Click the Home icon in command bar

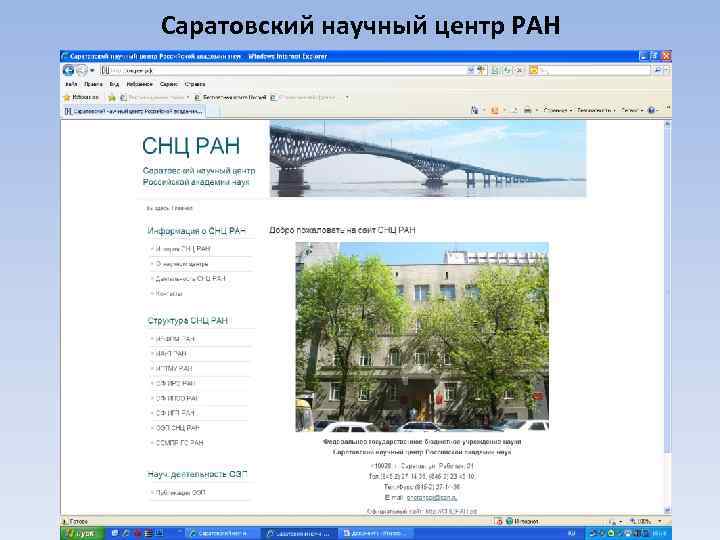tap(474, 110)
